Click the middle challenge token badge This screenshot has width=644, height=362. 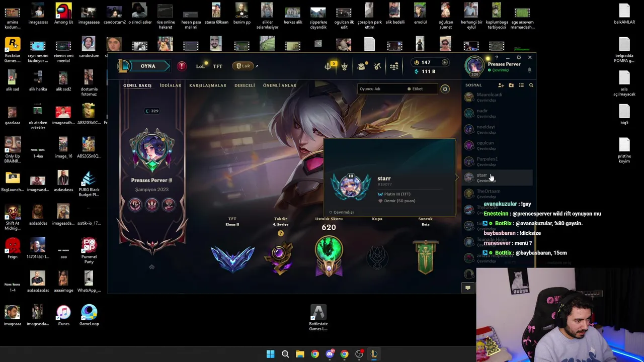152,204
